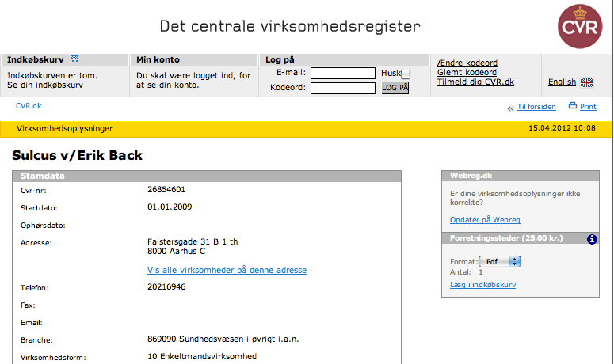Image resolution: width=614 pixels, height=364 pixels.
Task: Click the E-mail input field
Action: [x=342, y=73]
